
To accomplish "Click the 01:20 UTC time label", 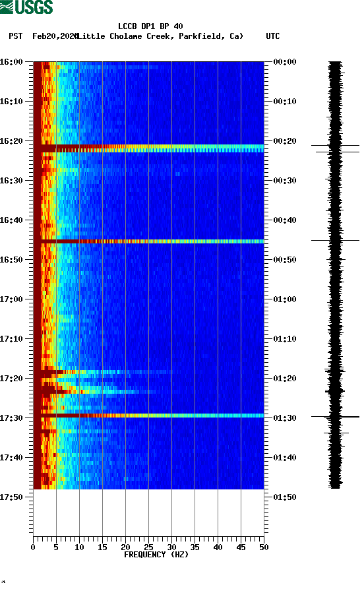I will (285, 379).
